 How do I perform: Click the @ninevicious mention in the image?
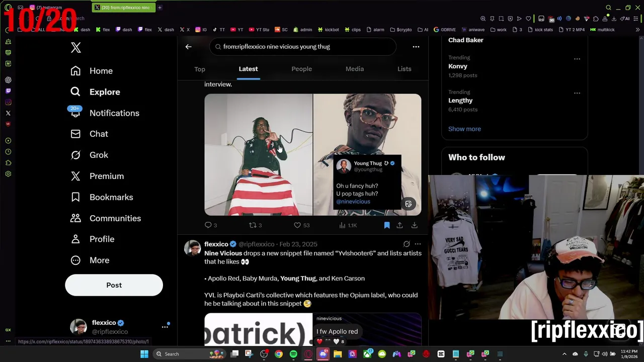[x=353, y=202]
